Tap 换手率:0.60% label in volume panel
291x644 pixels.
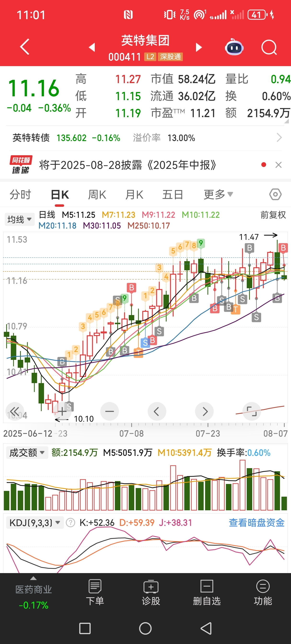point(244,453)
